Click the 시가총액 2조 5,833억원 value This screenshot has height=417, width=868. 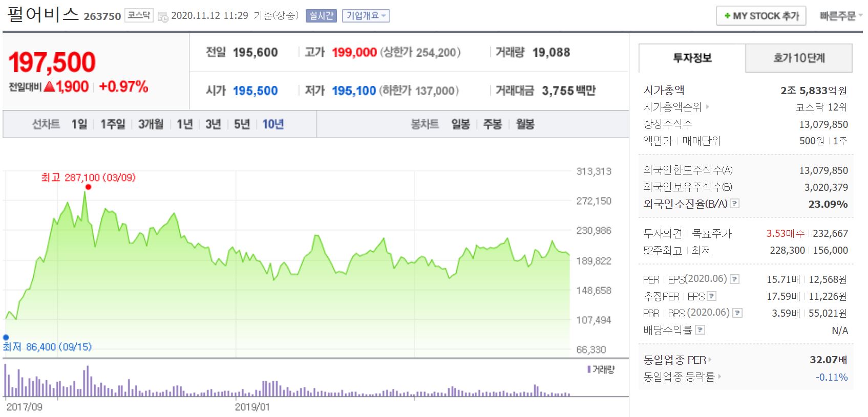814,91
